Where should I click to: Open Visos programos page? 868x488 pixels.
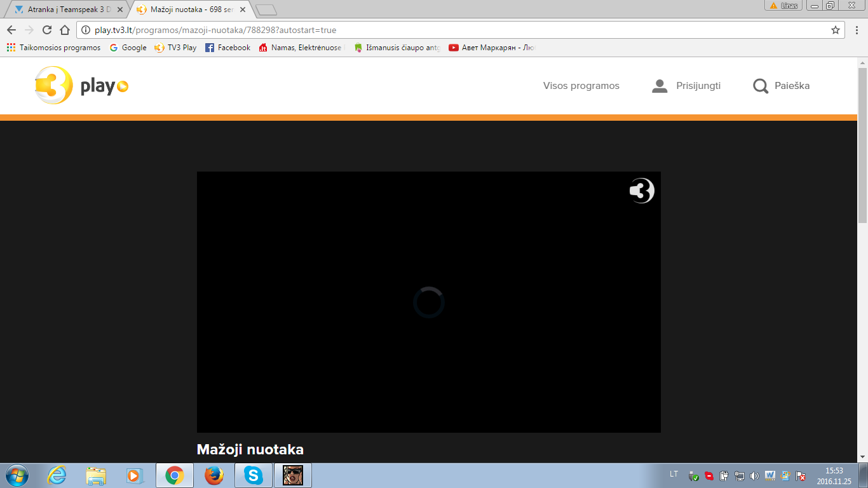pyautogui.click(x=581, y=86)
